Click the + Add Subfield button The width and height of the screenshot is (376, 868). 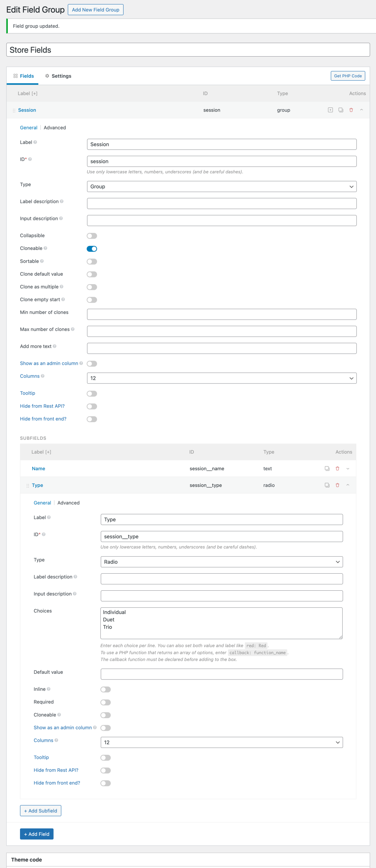tap(41, 811)
